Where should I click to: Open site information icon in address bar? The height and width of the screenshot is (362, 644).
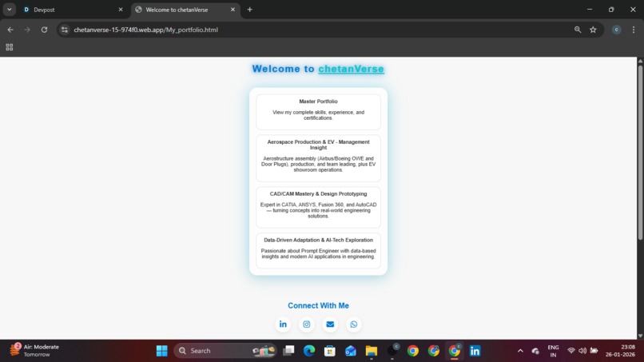pyautogui.click(x=65, y=30)
